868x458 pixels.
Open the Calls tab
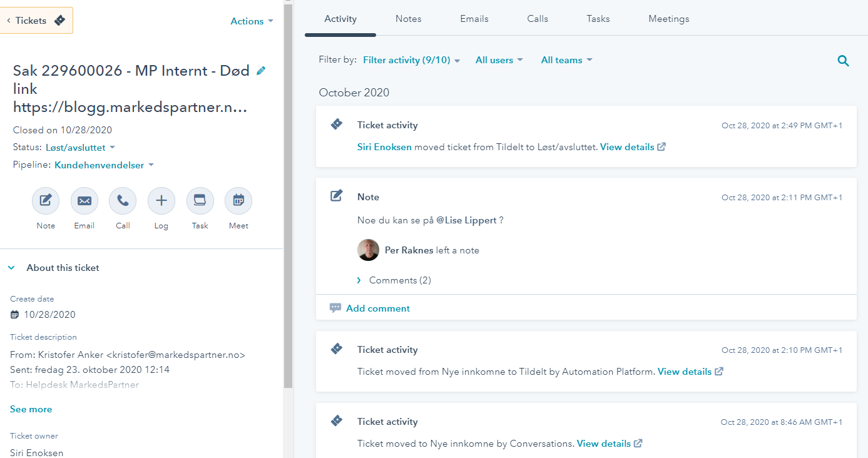coord(538,19)
